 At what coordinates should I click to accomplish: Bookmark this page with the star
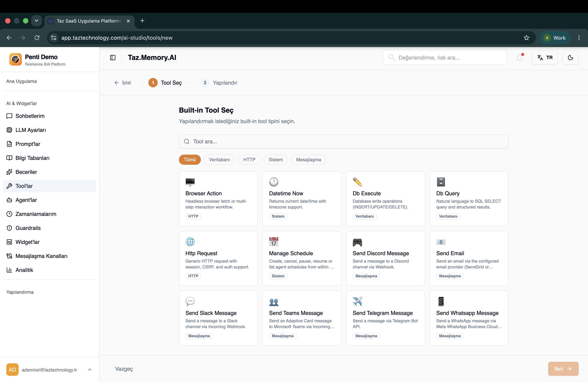(527, 38)
